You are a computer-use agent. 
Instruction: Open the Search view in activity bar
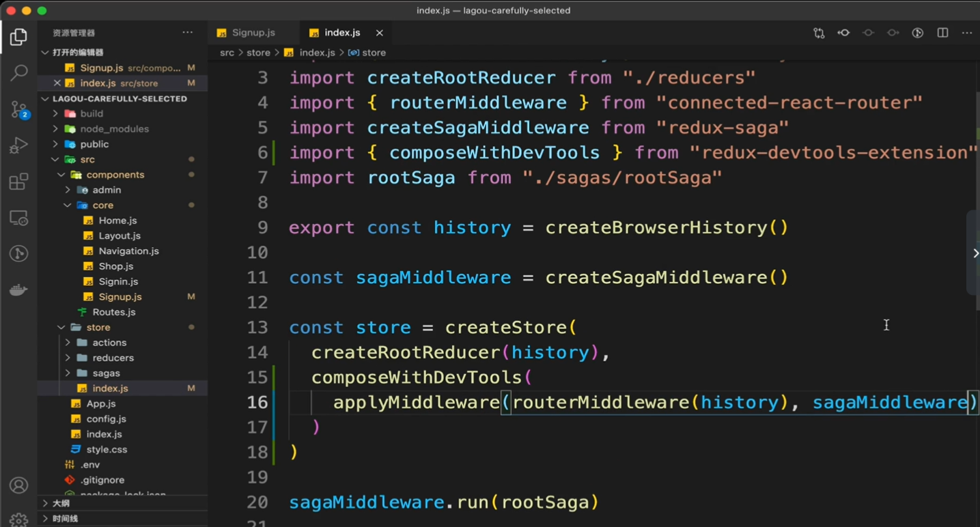pos(19,72)
